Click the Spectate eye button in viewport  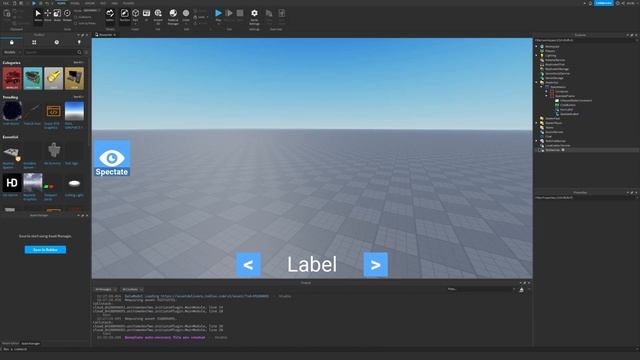click(112, 159)
